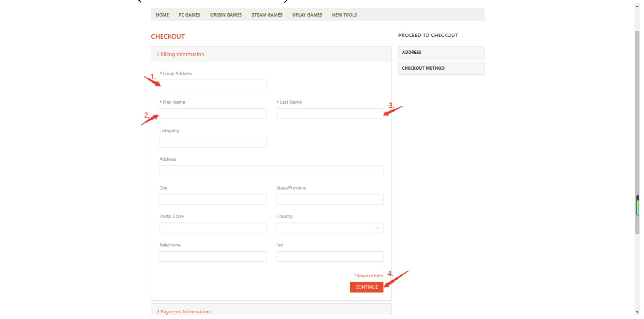Viewport: 644px width, 319px height.
Task: Click the Email Address input field
Action: point(213,85)
